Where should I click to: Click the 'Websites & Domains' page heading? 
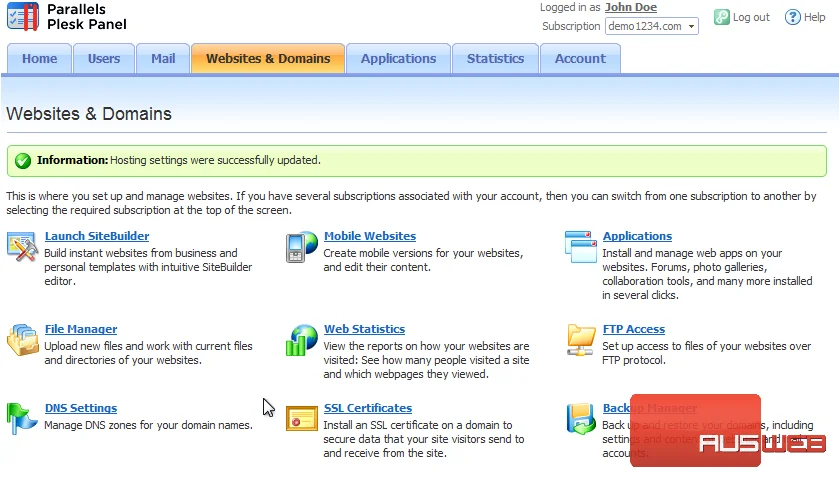click(89, 114)
